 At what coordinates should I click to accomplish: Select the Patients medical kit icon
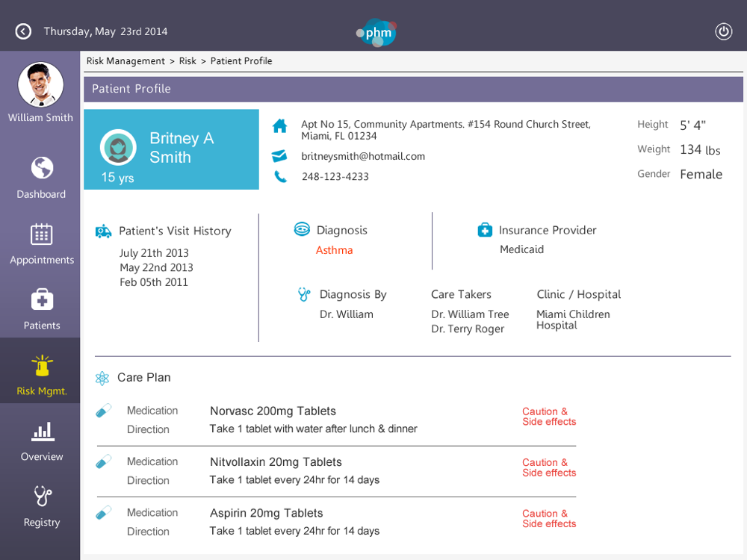pyautogui.click(x=42, y=300)
